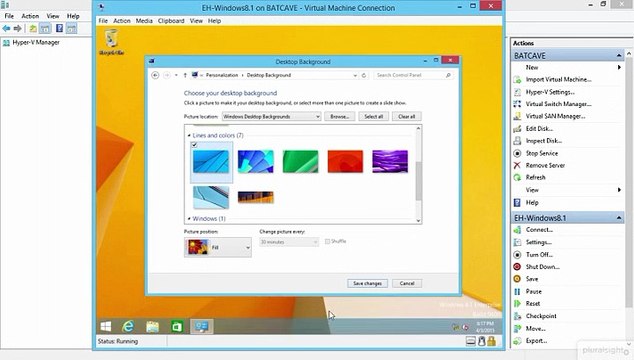Select the red wallpaper thumbnail
The height and width of the screenshot is (360, 634).
point(345,161)
